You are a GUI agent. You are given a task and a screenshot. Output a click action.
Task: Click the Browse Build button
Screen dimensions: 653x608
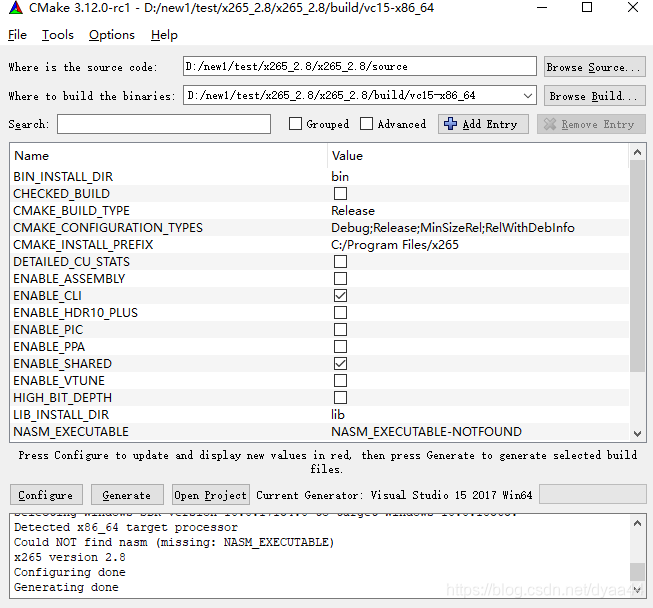point(594,96)
